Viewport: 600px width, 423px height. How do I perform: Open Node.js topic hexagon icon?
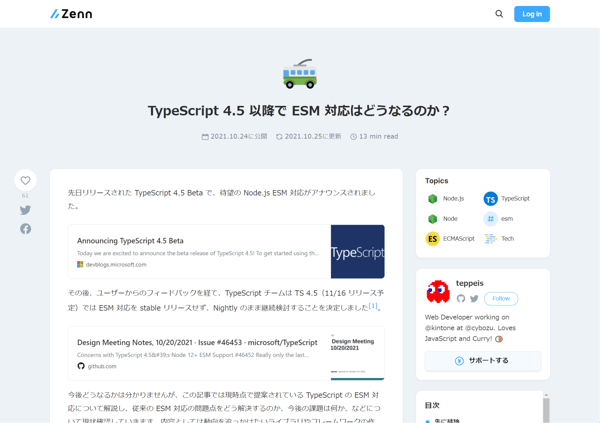click(432, 199)
